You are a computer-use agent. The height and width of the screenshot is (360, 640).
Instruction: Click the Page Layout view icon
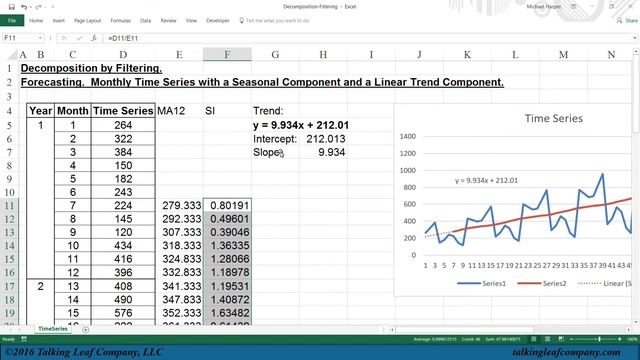[x=548, y=339]
